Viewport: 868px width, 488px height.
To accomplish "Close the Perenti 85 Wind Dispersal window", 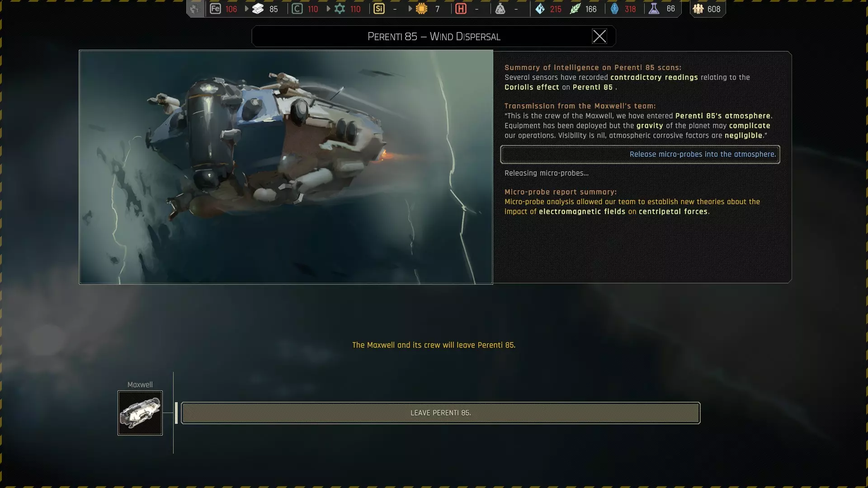I will (x=599, y=36).
